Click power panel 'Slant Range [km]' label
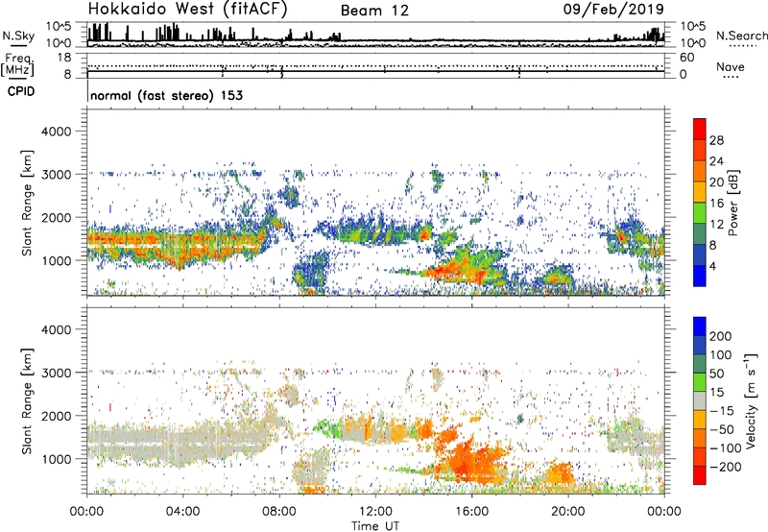This screenshot has height=532, width=768. point(27,203)
